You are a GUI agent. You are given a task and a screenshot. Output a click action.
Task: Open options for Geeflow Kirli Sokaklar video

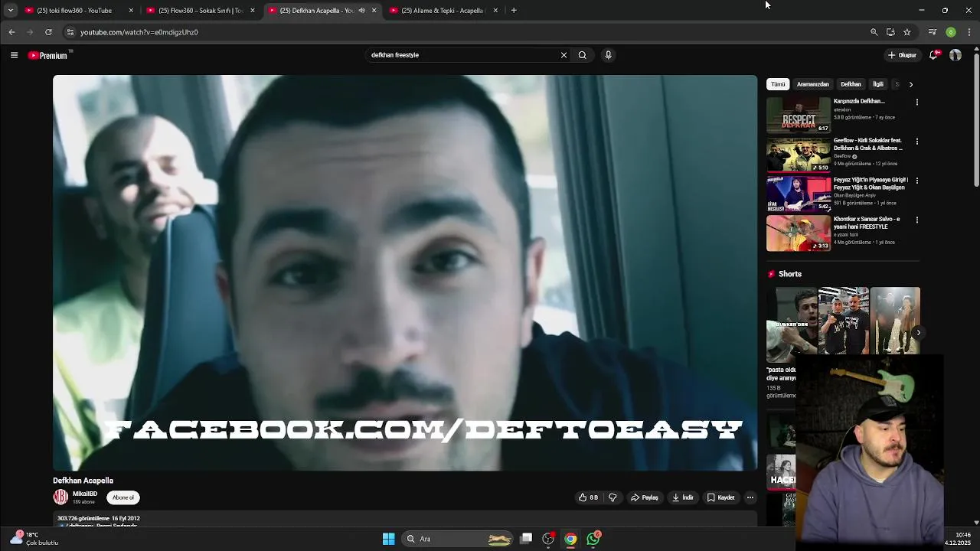click(x=916, y=142)
